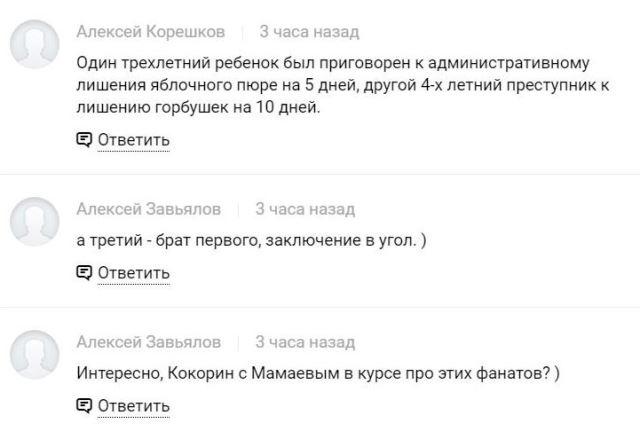Click Ответить under the «про этих фанатов» comment

pyautogui.click(x=133, y=406)
